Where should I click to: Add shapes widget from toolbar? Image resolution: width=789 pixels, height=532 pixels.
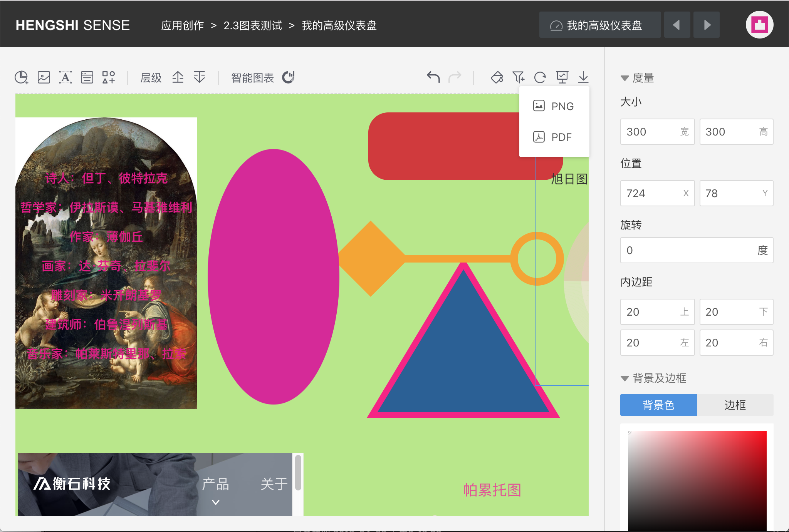click(109, 77)
